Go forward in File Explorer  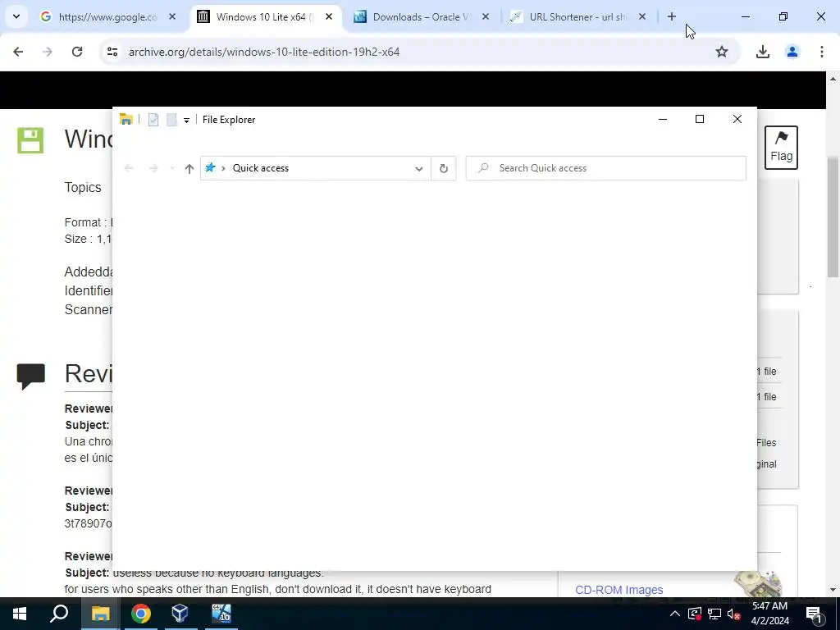click(x=153, y=169)
